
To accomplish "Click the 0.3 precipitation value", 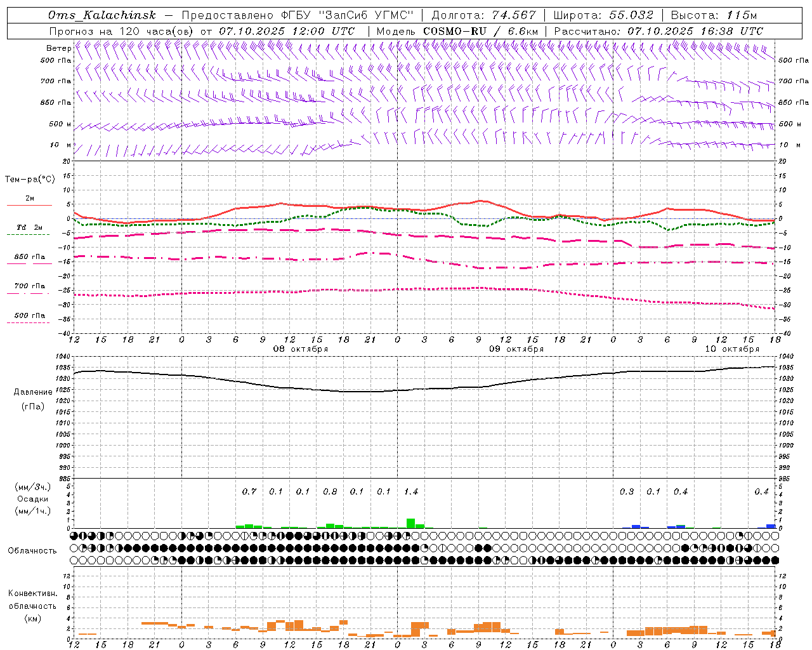I will [x=627, y=492].
